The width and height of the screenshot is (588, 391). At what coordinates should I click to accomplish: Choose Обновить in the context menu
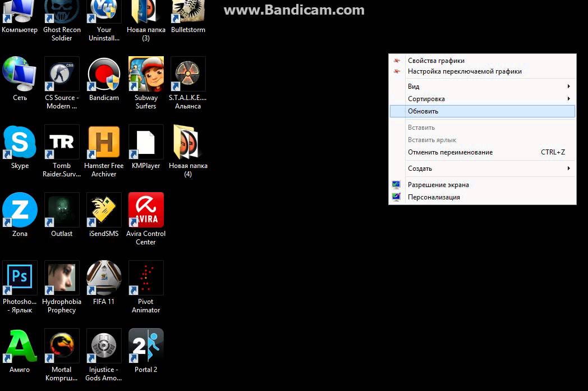point(483,111)
